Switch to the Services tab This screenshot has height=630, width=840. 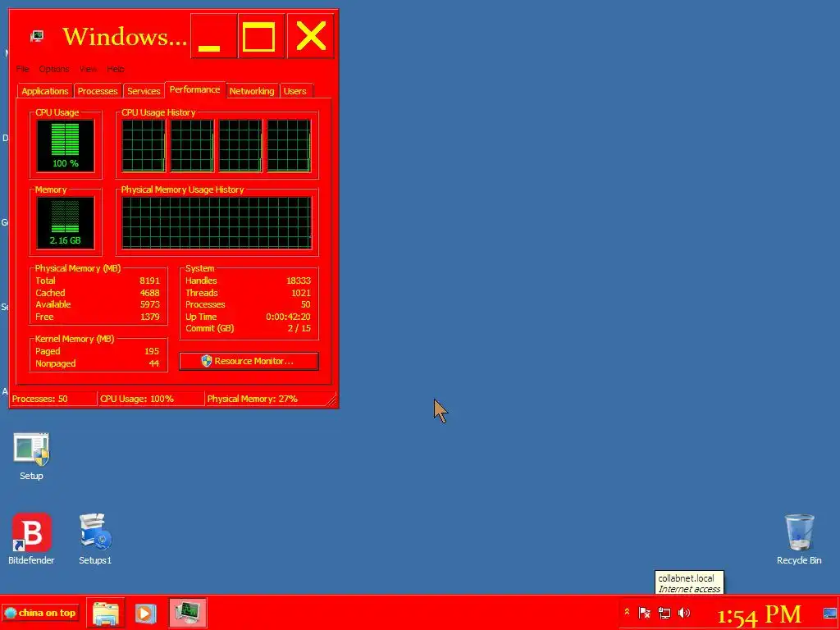point(144,91)
